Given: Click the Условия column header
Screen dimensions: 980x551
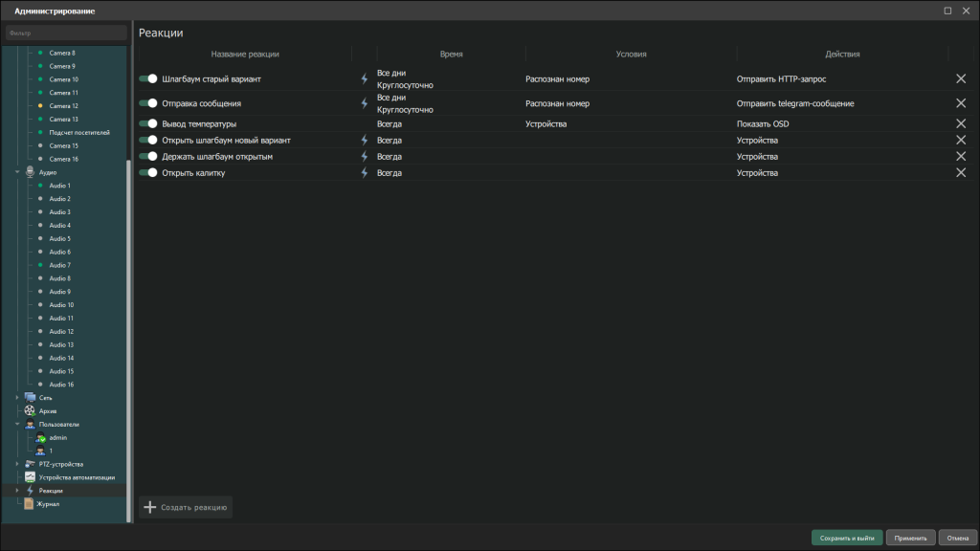Looking at the screenshot, I should 632,54.
